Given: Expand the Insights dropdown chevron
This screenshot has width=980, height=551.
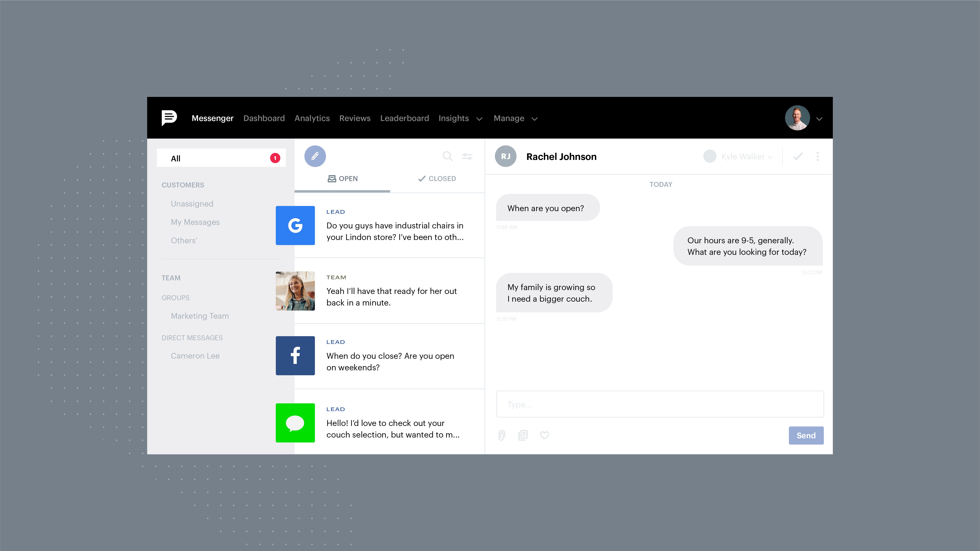Looking at the screenshot, I should click(479, 119).
